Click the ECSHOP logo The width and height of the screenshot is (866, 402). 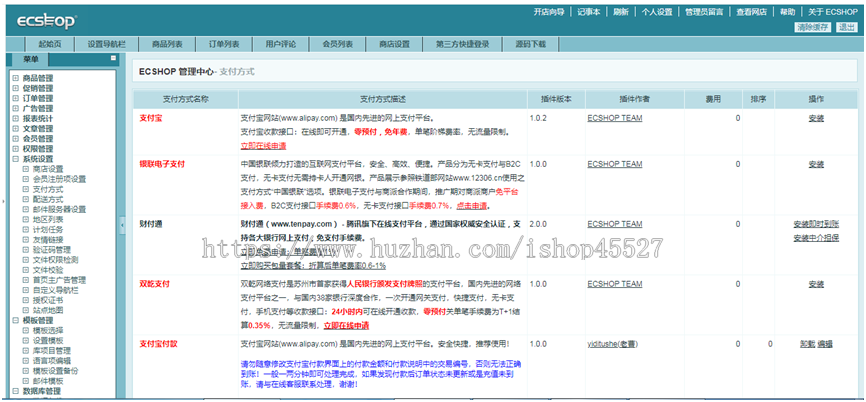pos(47,22)
